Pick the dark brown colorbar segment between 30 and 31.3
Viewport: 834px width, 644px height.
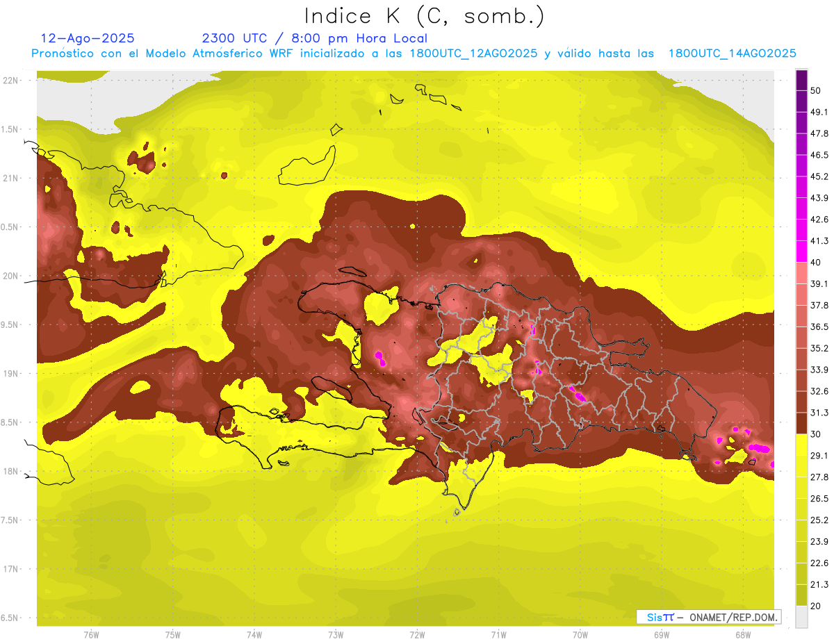801,423
